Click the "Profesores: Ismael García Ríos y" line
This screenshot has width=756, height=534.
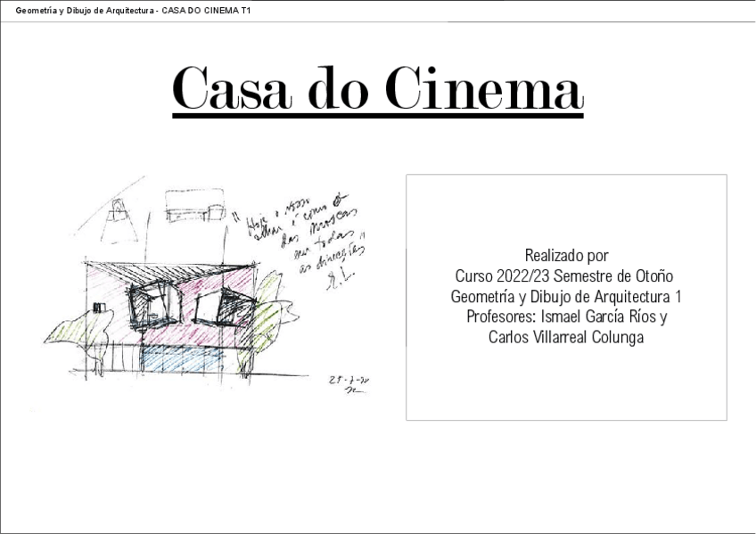[x=566, y=316]
